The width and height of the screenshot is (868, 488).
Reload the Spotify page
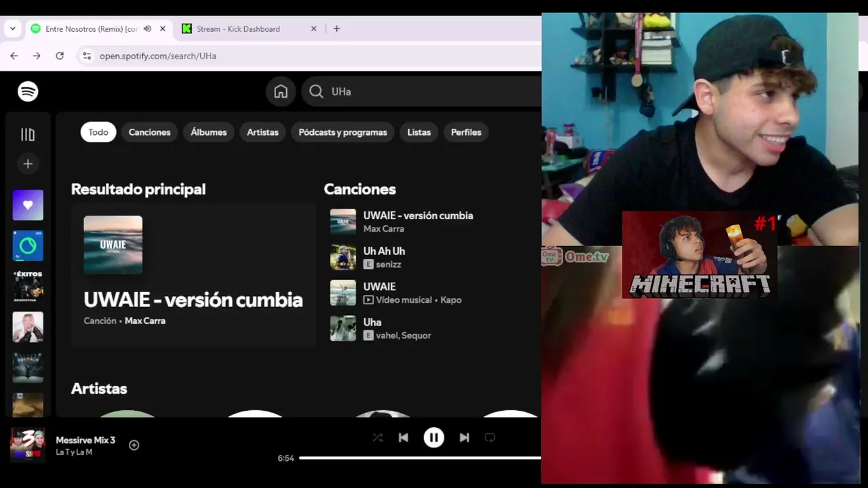60,56
